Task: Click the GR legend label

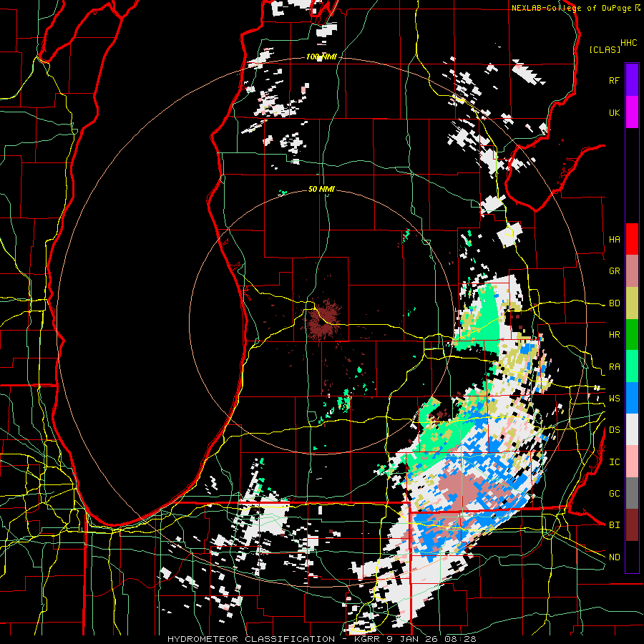Action: point(614,271)
